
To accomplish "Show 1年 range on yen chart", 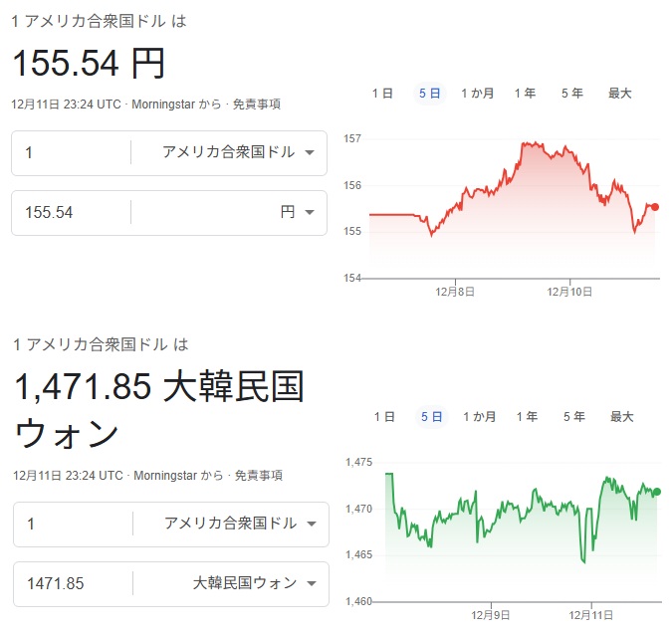I will coord(525,94).
